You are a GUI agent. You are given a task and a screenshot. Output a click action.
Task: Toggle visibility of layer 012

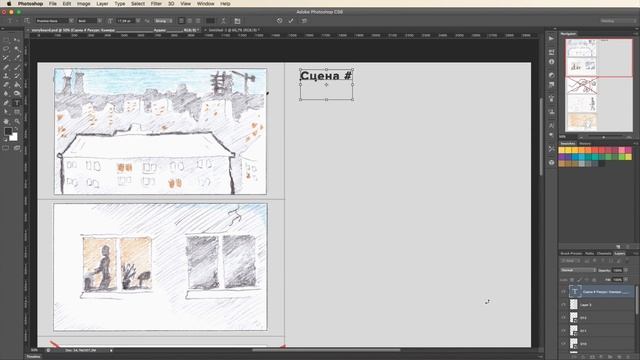(x=564, y=318)
